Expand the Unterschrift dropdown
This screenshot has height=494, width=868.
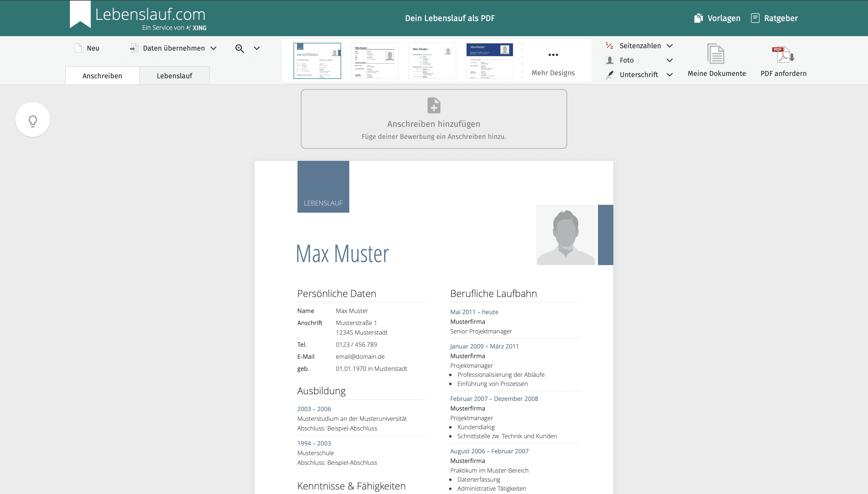pyautogui.click(x=669, y=75)
